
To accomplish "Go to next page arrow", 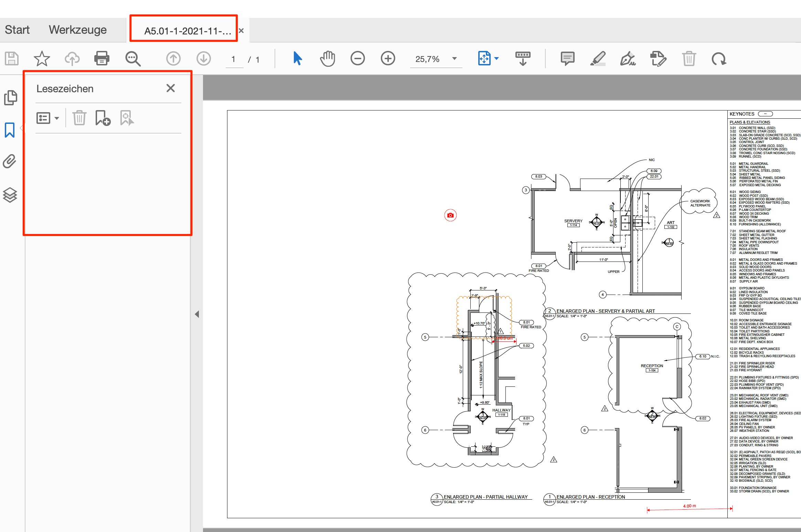I will [204, 58].
